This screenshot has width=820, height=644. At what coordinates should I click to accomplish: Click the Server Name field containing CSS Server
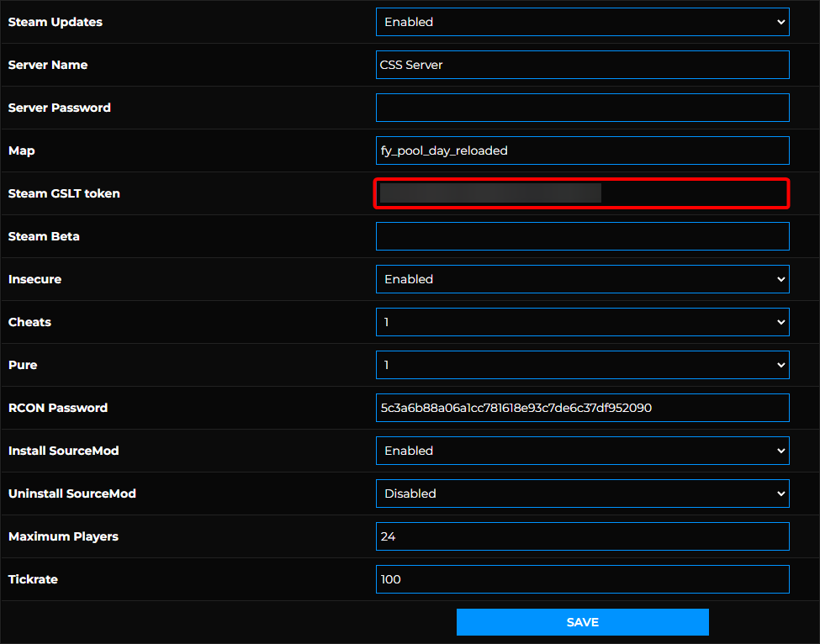click(x=582, y=65)
